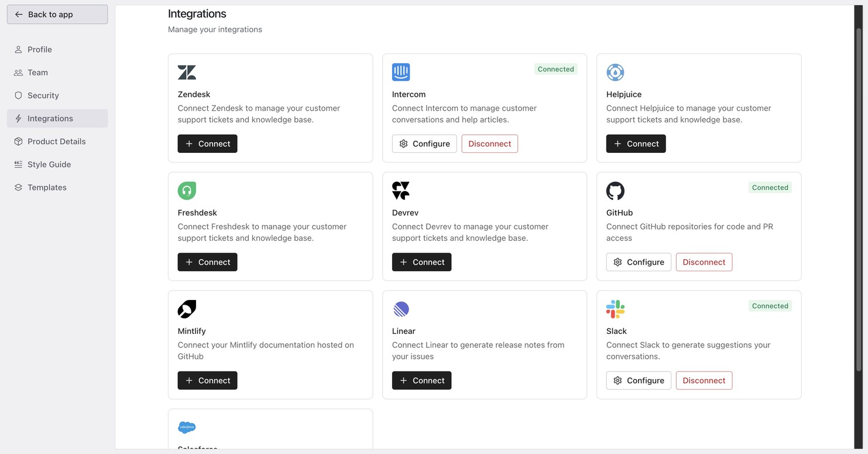Click the 'Manage your integrations' subtitle
The width and height of the screenshot is (868, 454).
pos(215,29)
